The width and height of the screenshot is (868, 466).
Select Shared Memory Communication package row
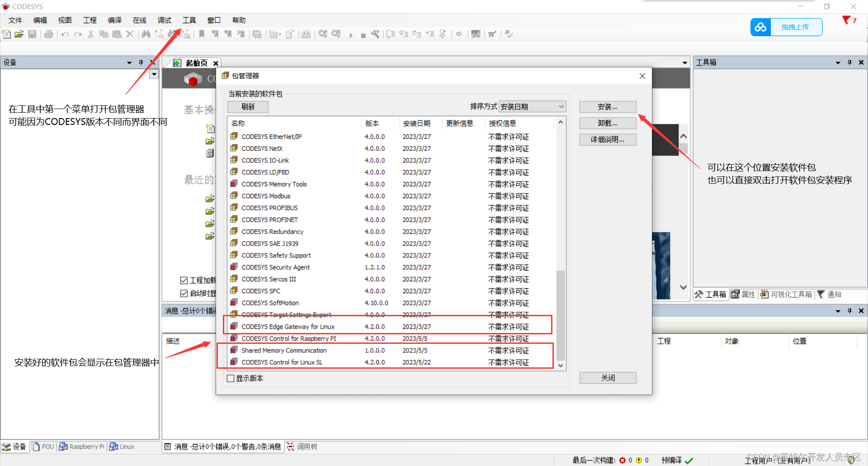(x=391, y=350)
